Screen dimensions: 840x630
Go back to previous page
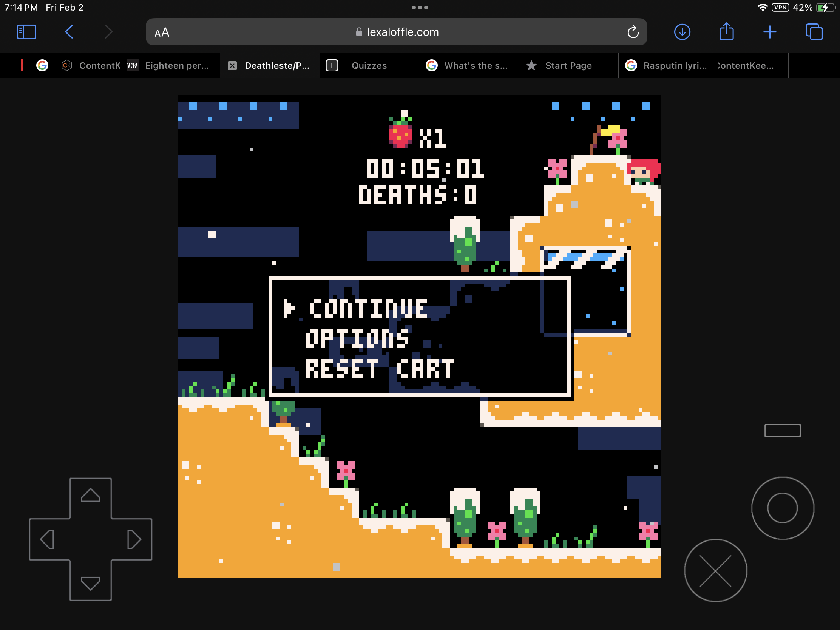tap(69, 32)
